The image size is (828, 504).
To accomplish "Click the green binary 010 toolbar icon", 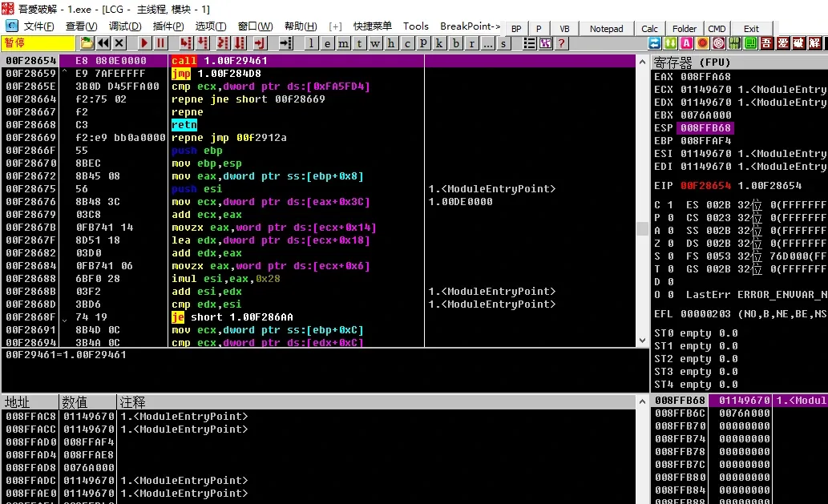I will 734,43.
